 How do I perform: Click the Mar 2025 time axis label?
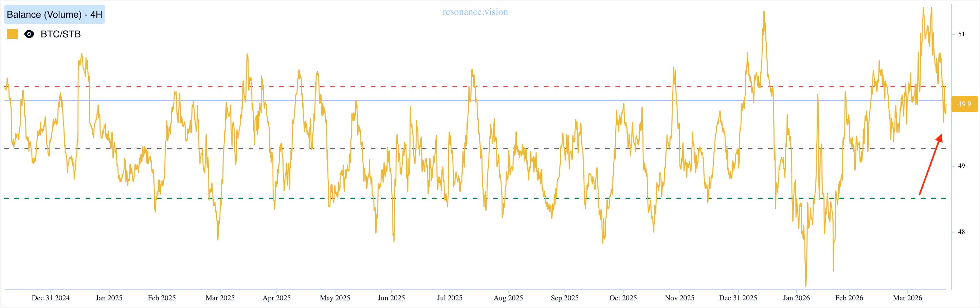click(220, 298)
